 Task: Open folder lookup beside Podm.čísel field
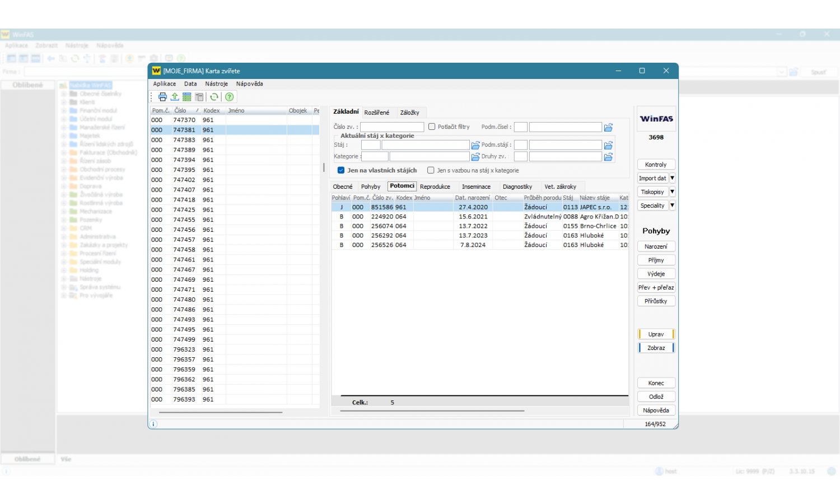click(608, 128)
